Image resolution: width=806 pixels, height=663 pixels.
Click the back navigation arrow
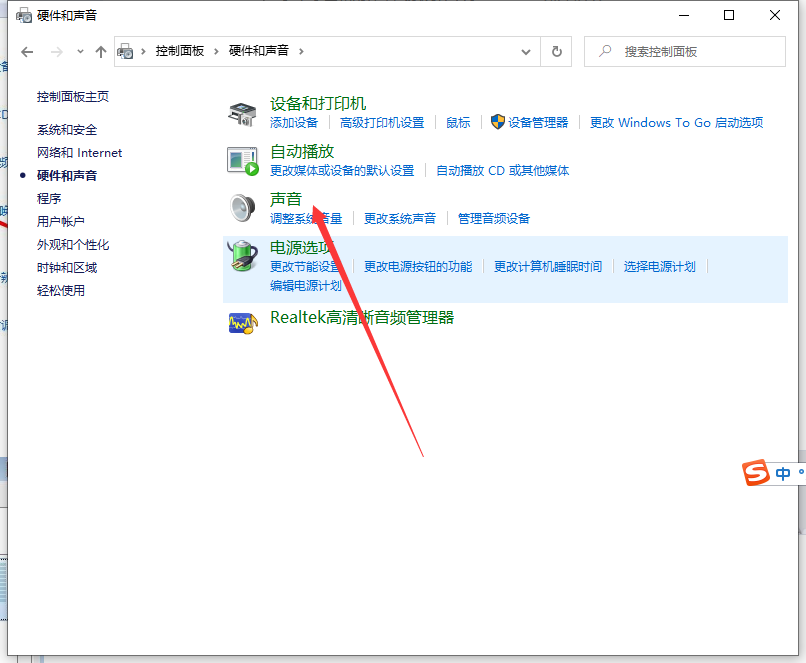[x=26, y=51]
